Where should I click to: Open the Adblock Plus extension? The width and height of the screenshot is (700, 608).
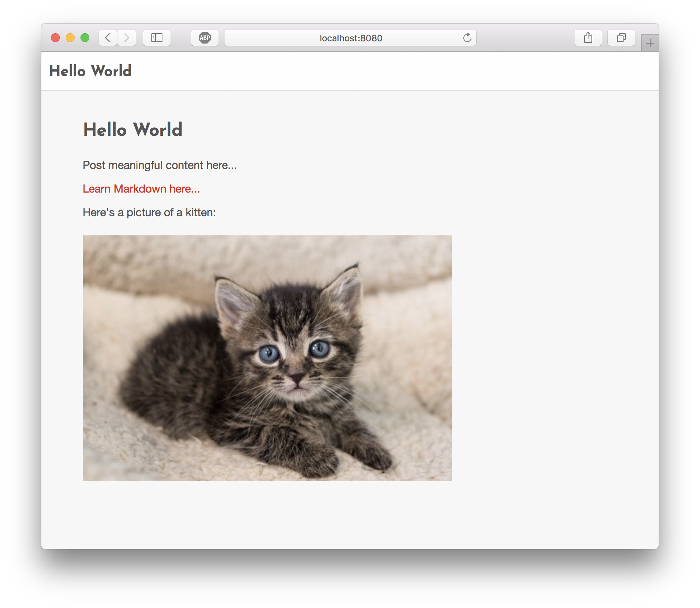point(205,38)
